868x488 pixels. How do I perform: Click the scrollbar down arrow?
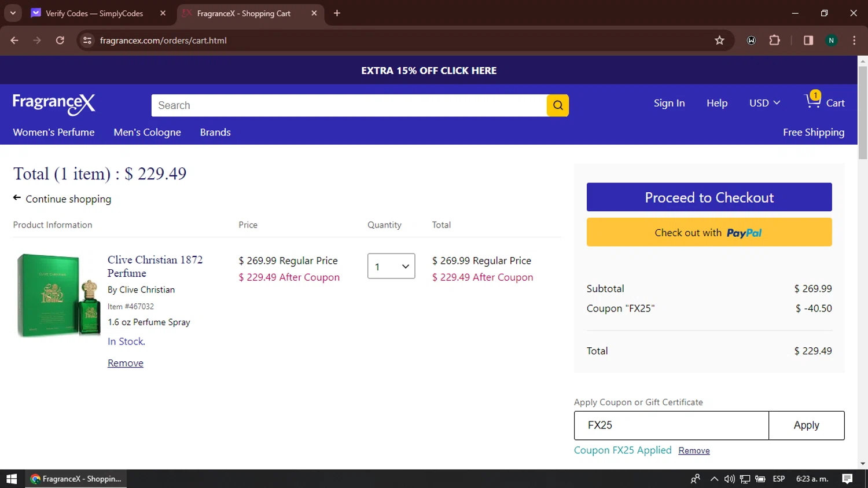[x=863, y=464]
